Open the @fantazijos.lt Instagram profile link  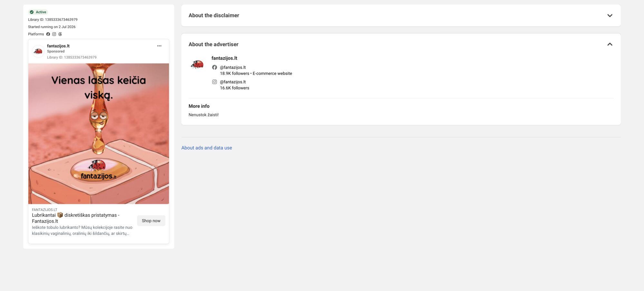coord(232,82)
